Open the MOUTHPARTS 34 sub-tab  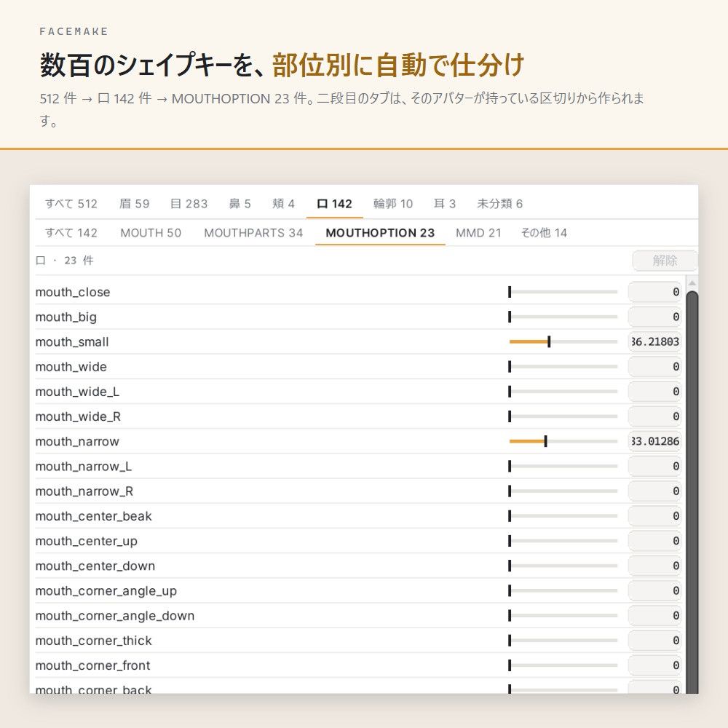(253, 233)
